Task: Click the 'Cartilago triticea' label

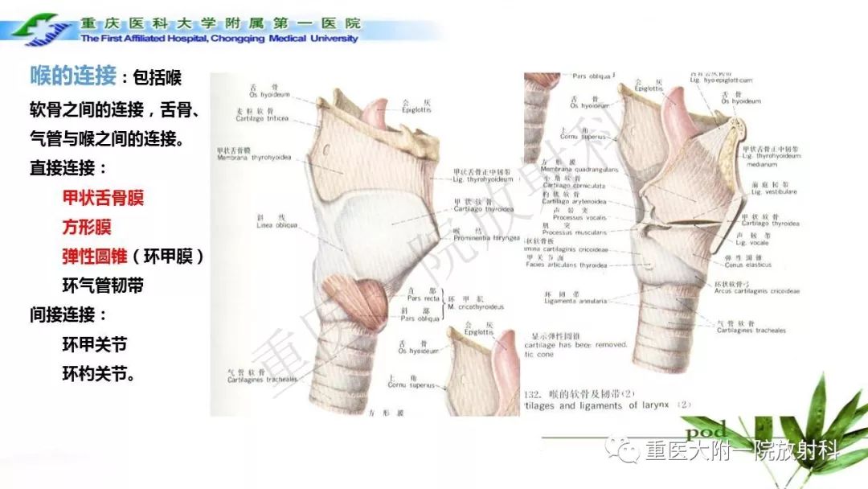Action: [x=262, y=118]
